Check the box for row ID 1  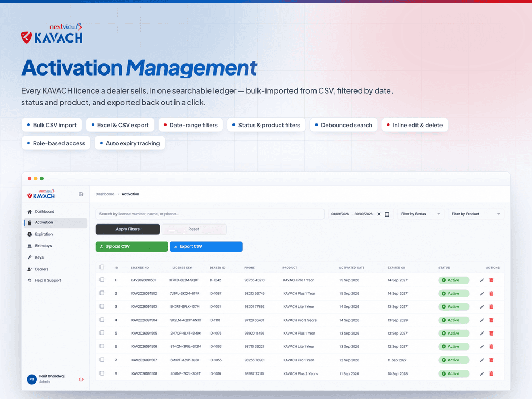point(102,280)
